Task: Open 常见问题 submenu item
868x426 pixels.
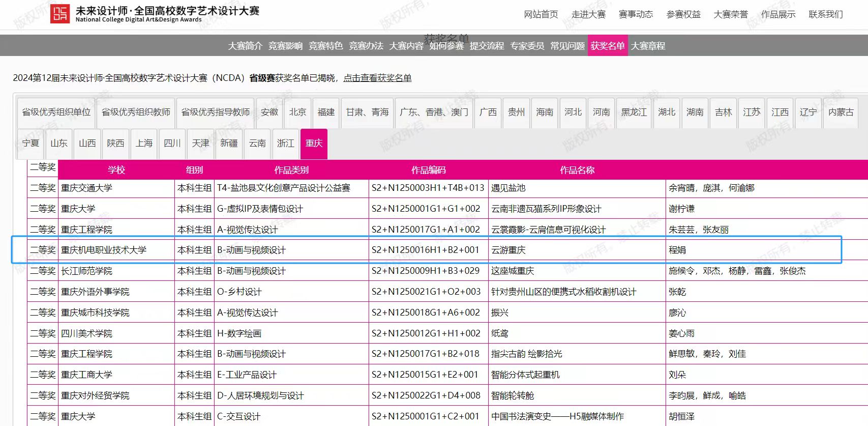Action: click(x=567, y=46)
